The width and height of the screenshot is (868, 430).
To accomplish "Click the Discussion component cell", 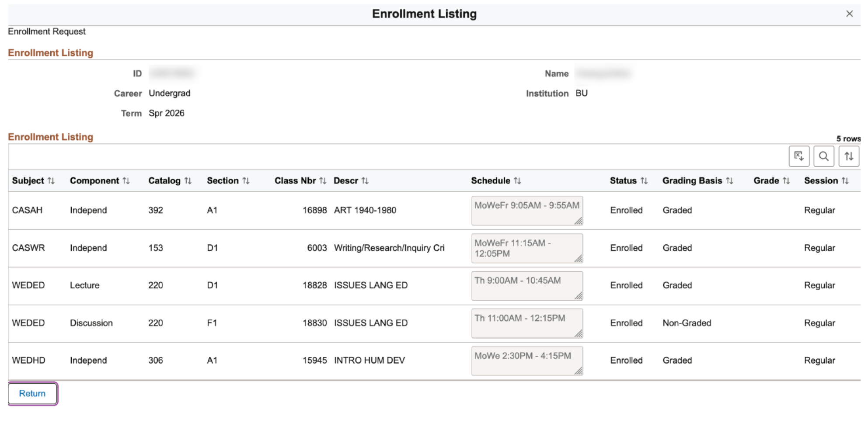I will tap(91, 323).
